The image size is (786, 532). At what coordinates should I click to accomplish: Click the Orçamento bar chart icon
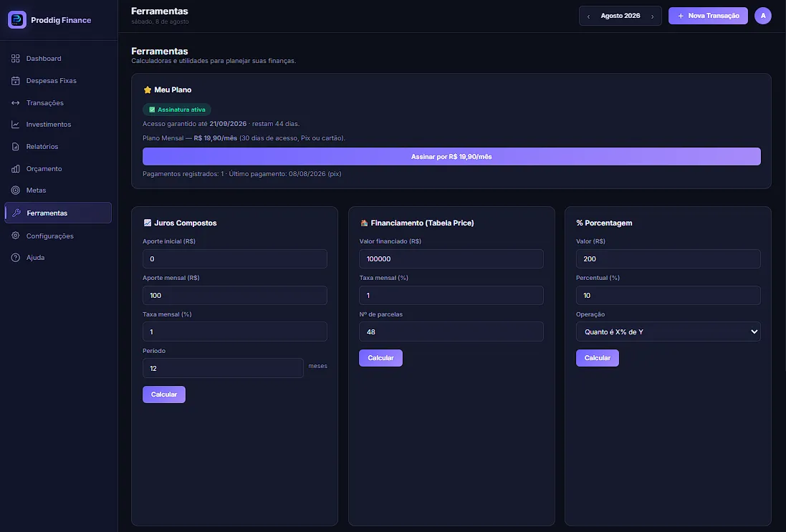click(16, 169)
